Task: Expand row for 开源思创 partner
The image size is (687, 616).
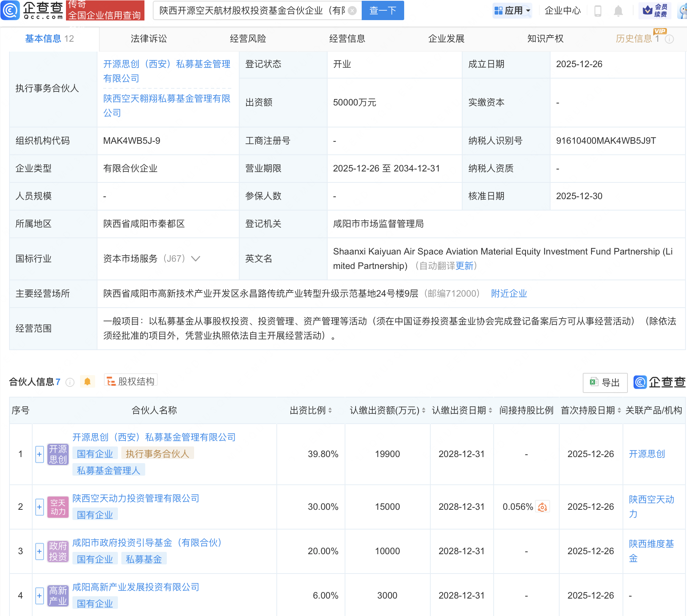Action: (x=39, y=454)
